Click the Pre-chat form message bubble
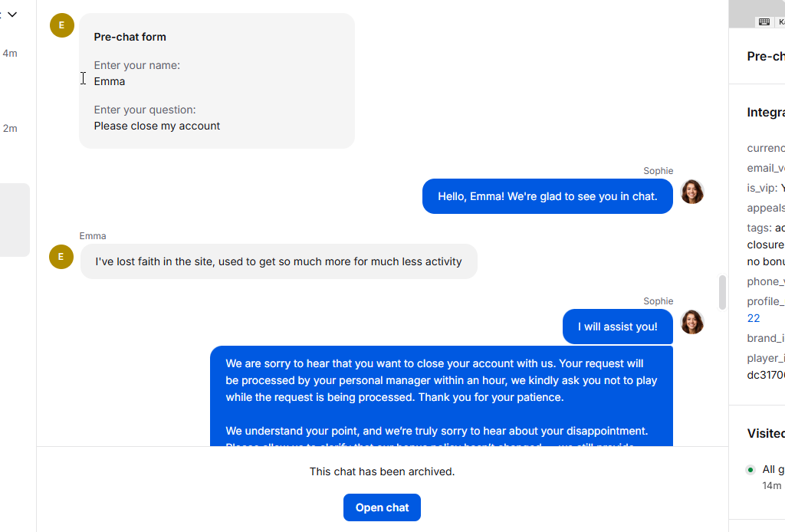Image resolution: width=785 pixels, height=532 pixels. tap(217, 80)
